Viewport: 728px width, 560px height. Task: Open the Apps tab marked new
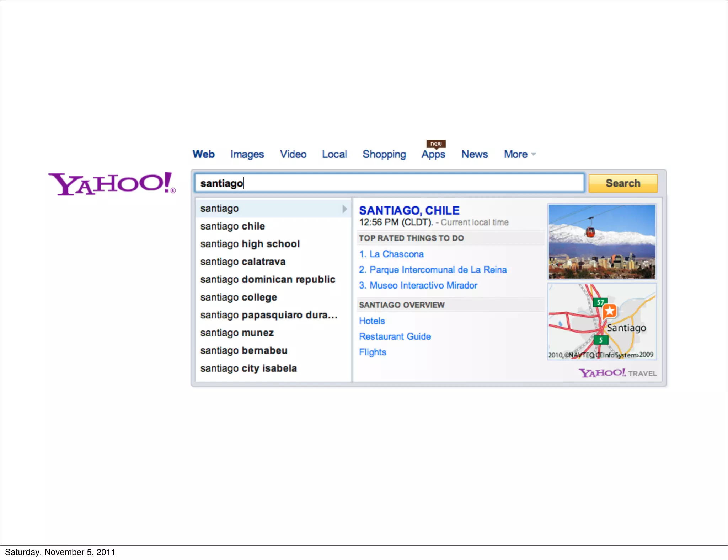[x=433, y=154]
